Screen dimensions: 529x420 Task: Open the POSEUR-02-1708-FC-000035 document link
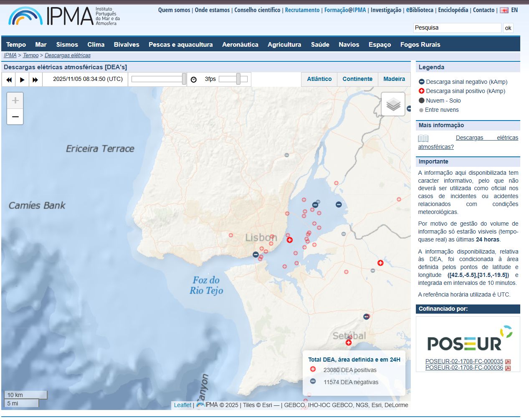[464, 361]
